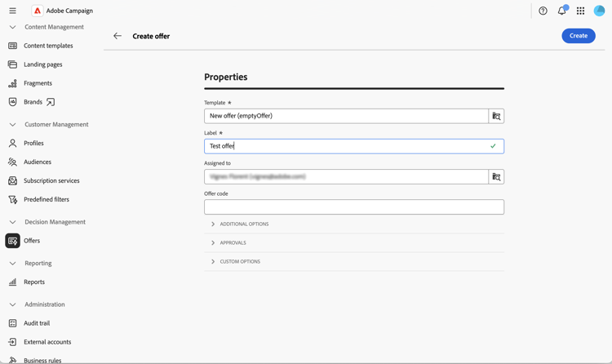Collapse the Customer Management section

(12, 125)
